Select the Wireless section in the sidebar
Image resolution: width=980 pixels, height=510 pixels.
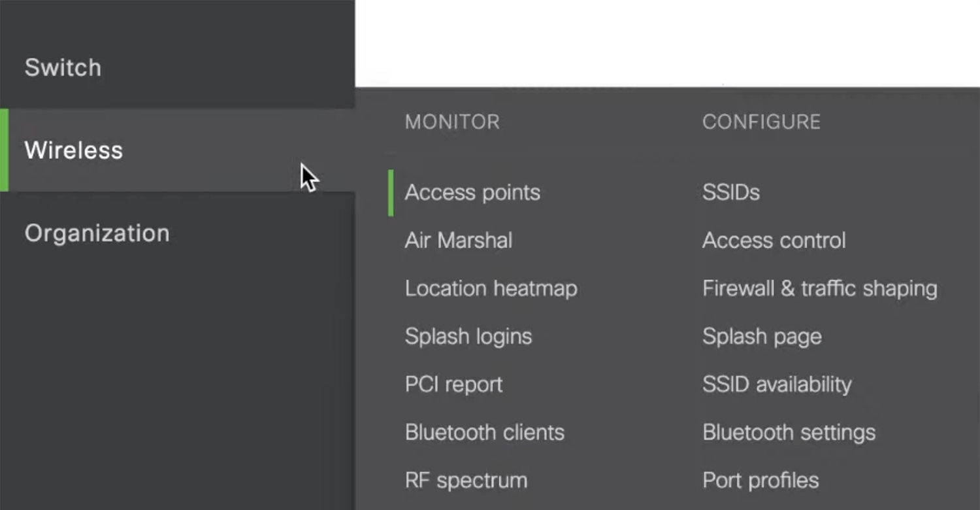click(74, 150)
